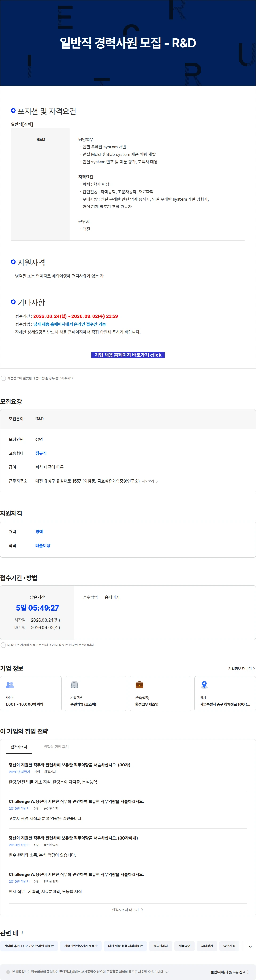
Task: Click the 위치 map pin icon
Action: point(204,685)
